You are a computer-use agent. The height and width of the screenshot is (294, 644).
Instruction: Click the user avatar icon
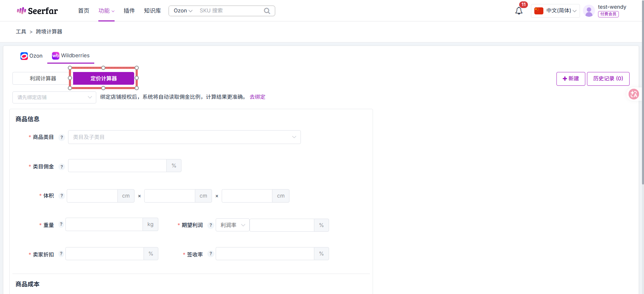pos(589,11)
